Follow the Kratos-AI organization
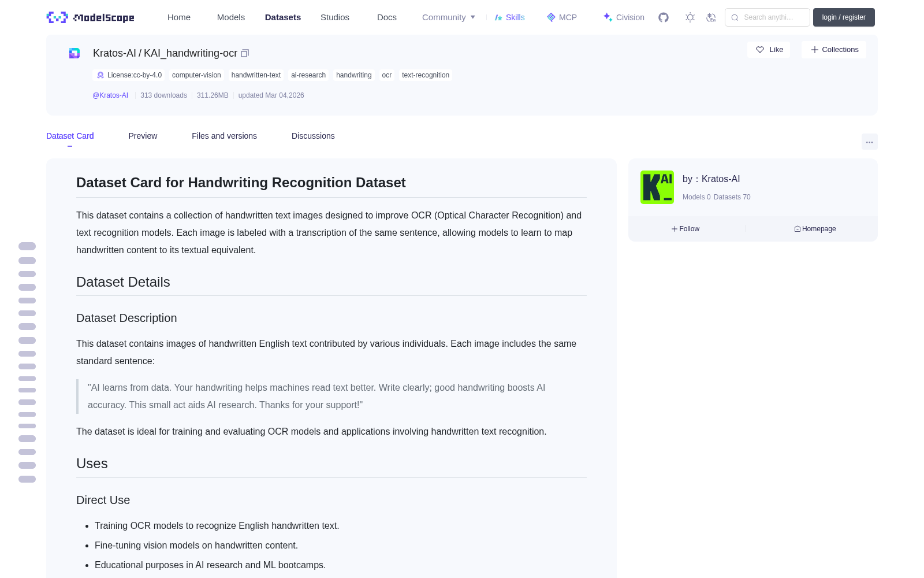The image size is (924, 578). click(x=685, y=229)
